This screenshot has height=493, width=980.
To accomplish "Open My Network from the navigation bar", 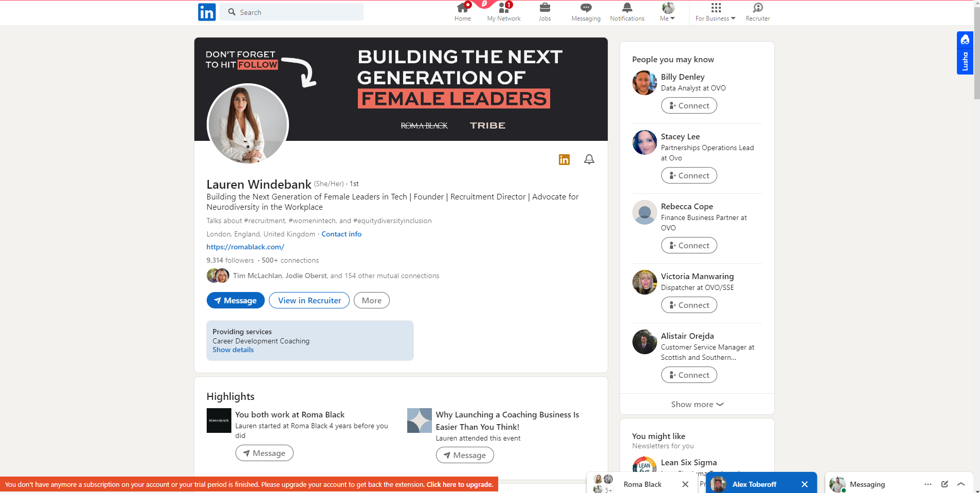I will [x=504, y=12].
